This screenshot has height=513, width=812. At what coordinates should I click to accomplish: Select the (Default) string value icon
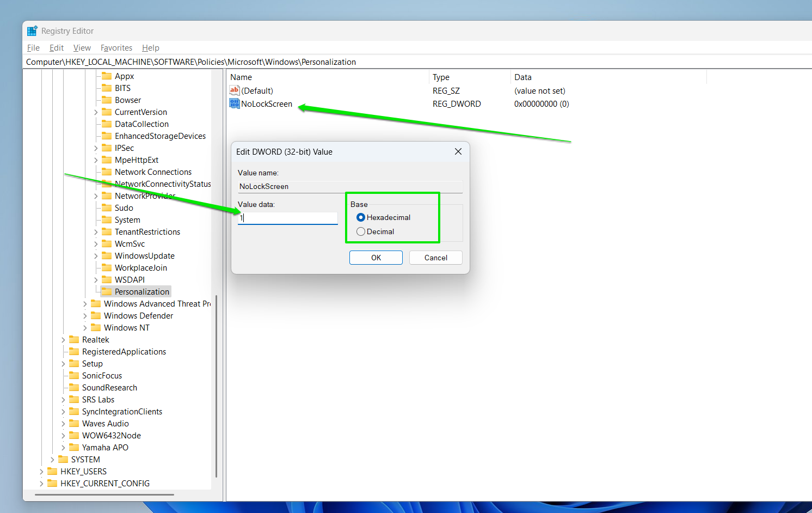235,90
